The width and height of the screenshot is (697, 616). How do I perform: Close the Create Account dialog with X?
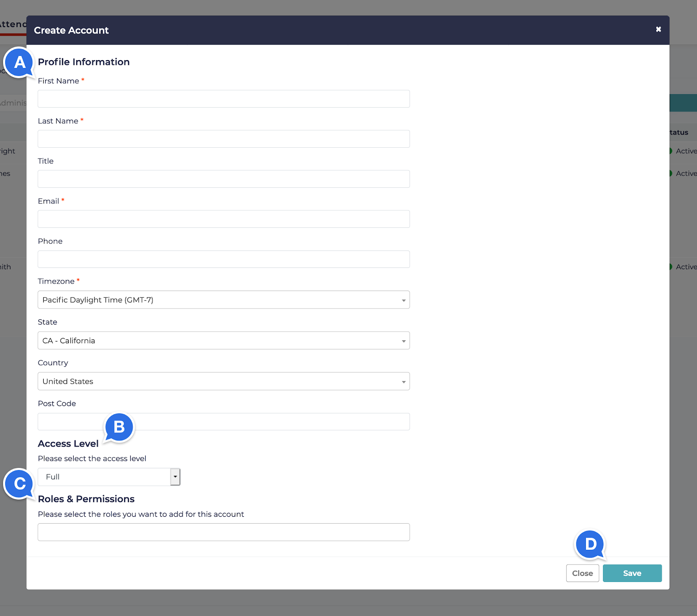658,29
